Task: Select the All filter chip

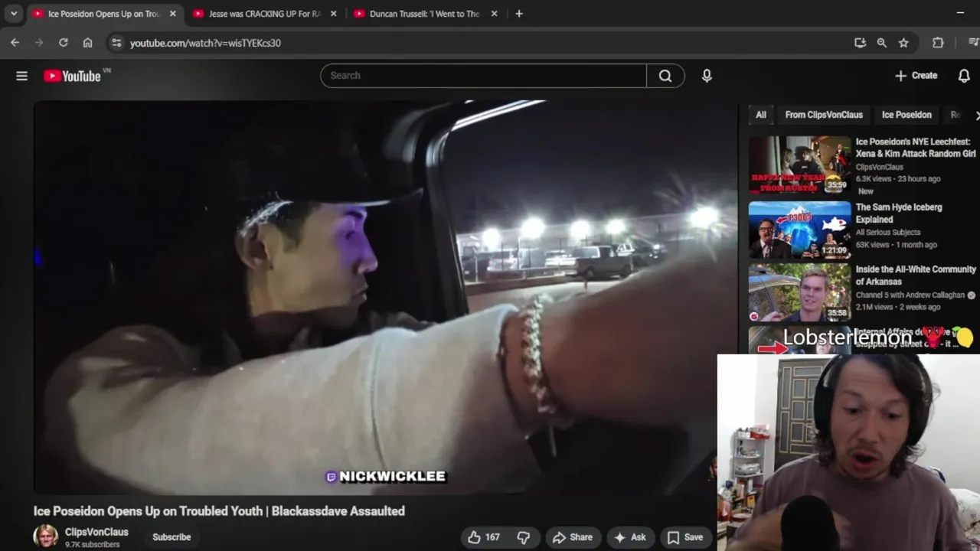Action: pyautogui.click(x=761, y=115)
